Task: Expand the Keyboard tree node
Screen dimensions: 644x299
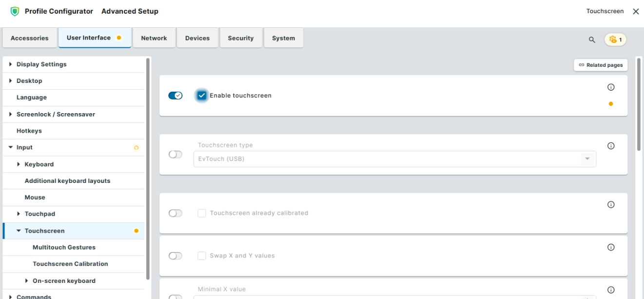Action: 19,164
